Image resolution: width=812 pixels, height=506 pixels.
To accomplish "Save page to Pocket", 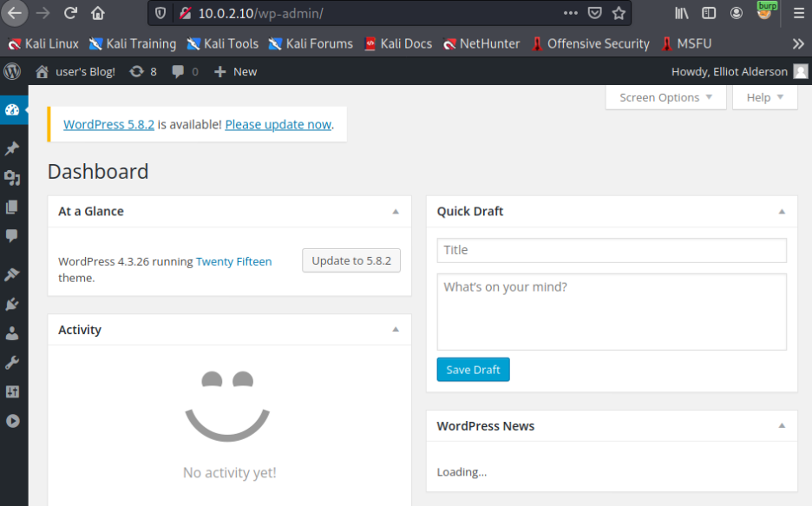I will point(594,13).
